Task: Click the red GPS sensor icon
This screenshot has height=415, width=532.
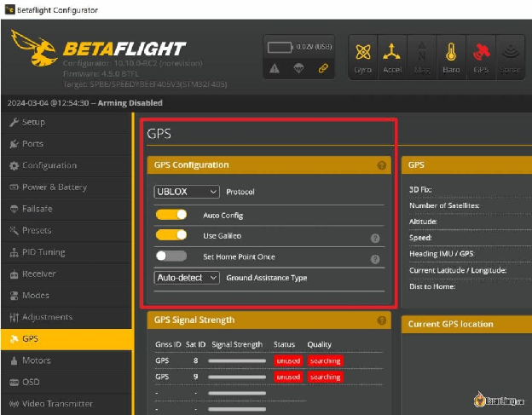Action: point(481,52)
